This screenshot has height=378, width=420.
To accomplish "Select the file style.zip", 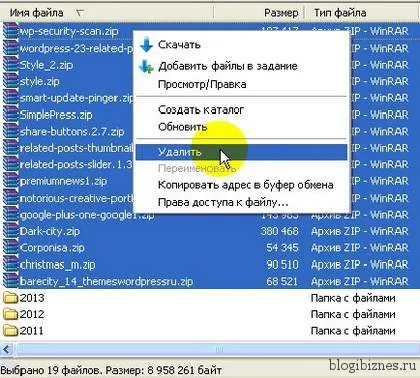I will click(x=40, y=81).
